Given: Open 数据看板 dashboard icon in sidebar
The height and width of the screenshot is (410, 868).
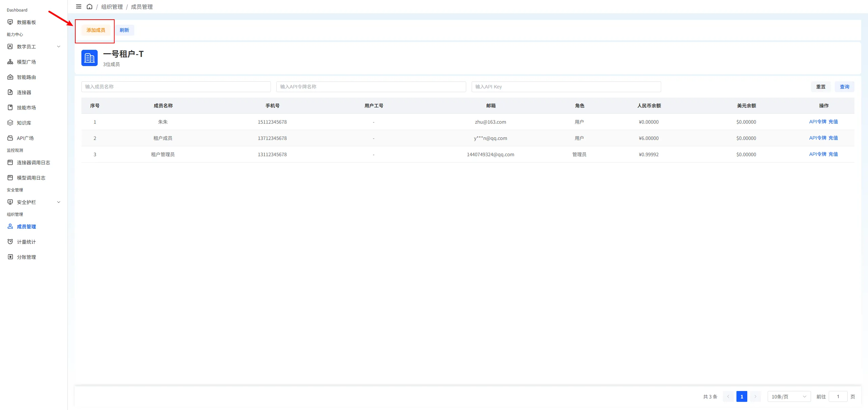Looking at the screenshot, I should click(10, 22).
